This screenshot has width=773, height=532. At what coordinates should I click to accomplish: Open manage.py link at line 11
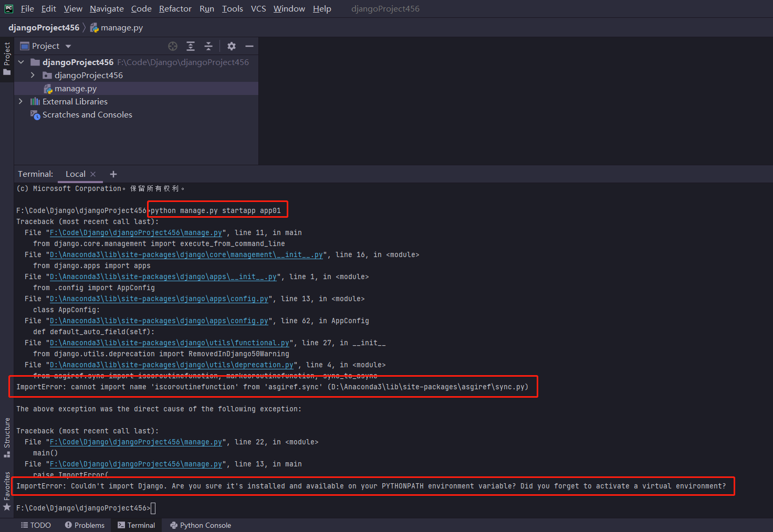136,232
